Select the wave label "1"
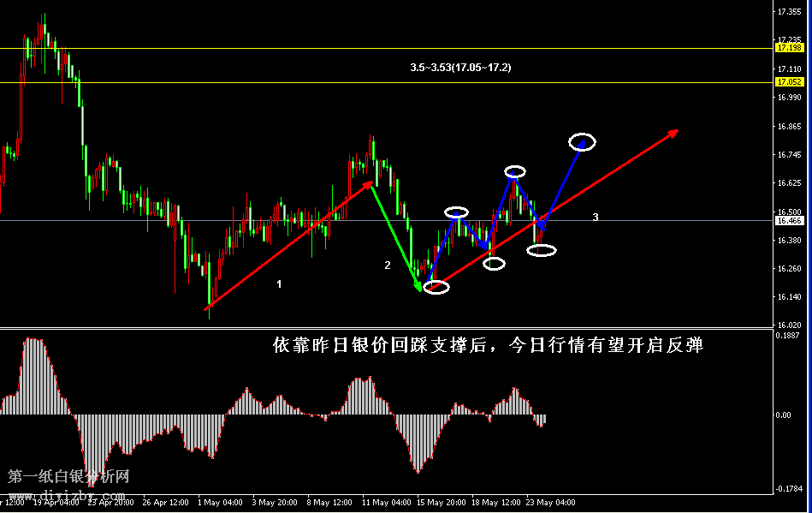The width and height of the screenshot is (812, 513). 279,283
